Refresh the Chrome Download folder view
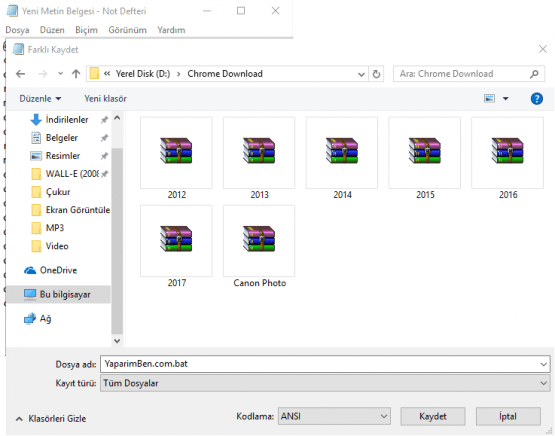Viewport: 555px width, 436px height. pos(376,74)
